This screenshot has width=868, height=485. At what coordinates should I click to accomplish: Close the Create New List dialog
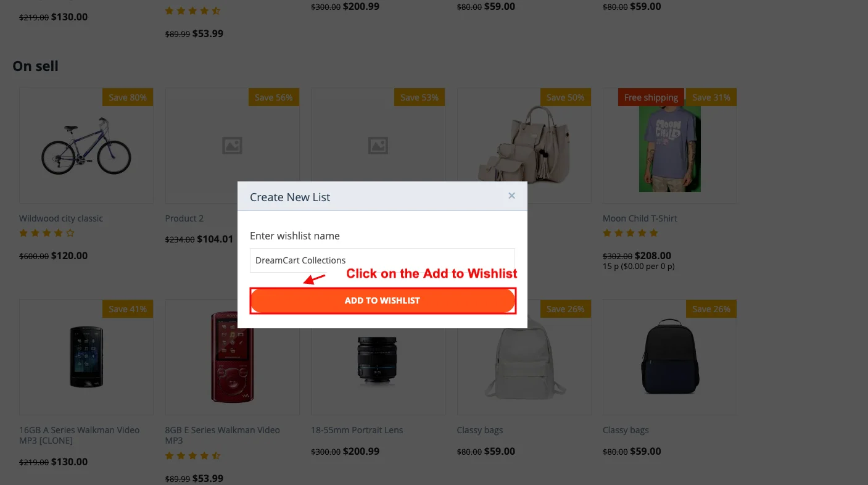point(511,196)
